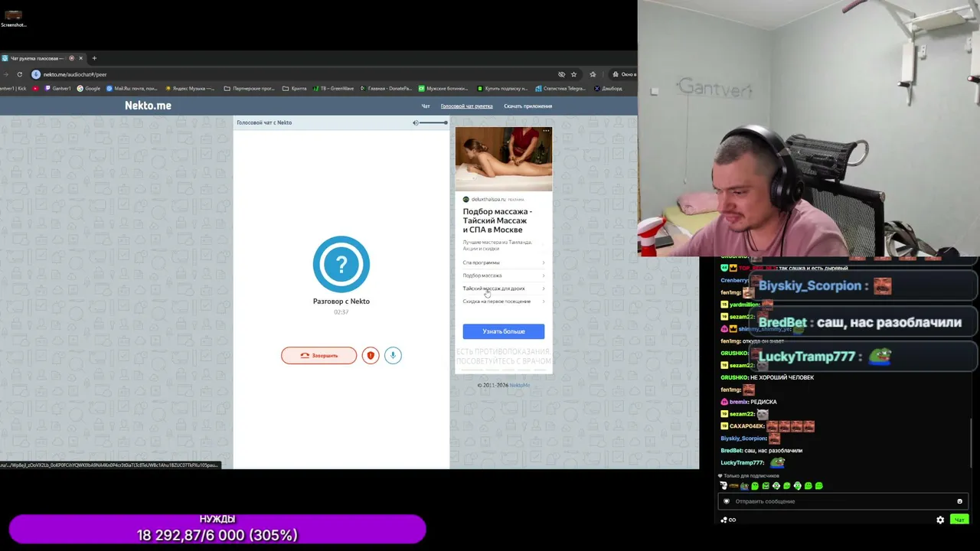Open the emoji picker in chat input
This screenshot has height=551, width=980.
tap(959, 501)
